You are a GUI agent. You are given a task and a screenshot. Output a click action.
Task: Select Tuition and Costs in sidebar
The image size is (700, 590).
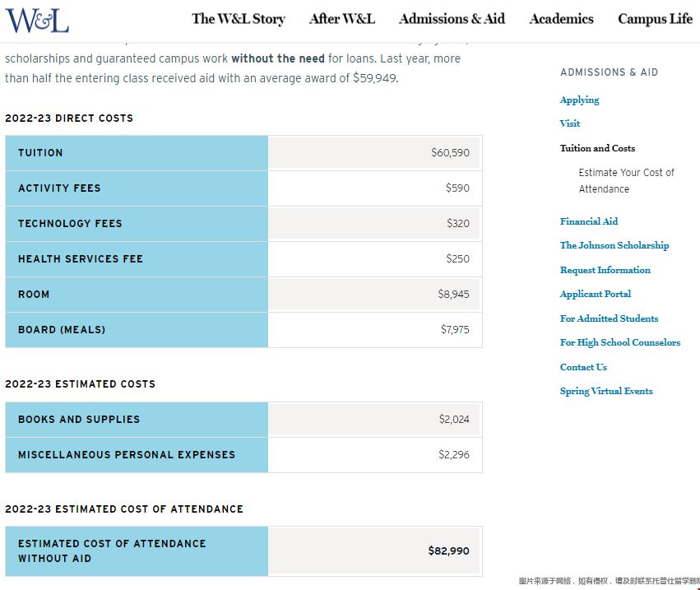[597, 148]
